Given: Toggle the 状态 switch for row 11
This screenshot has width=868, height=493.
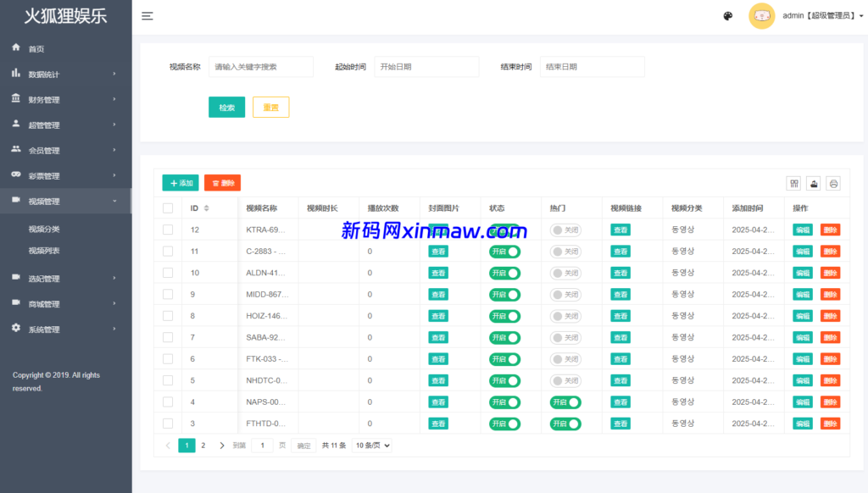Looking at the screenshot, I should [504, 252].
